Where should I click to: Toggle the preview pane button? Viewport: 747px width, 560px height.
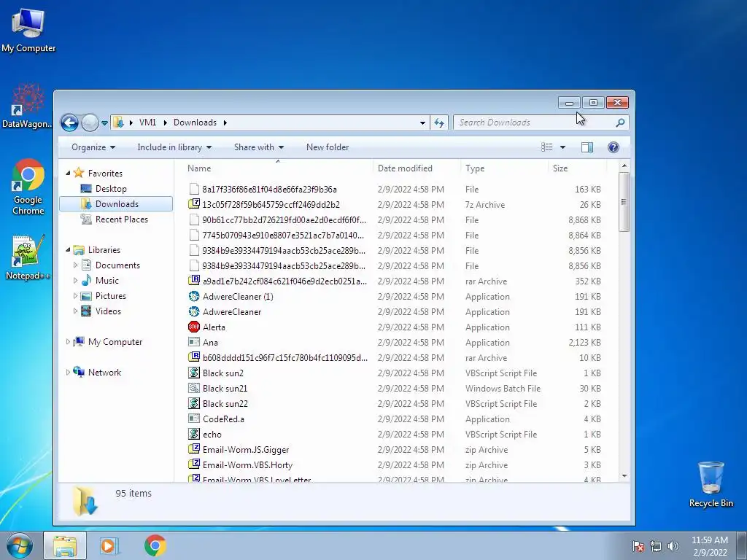pyautogui.click(x=587, y=147)
